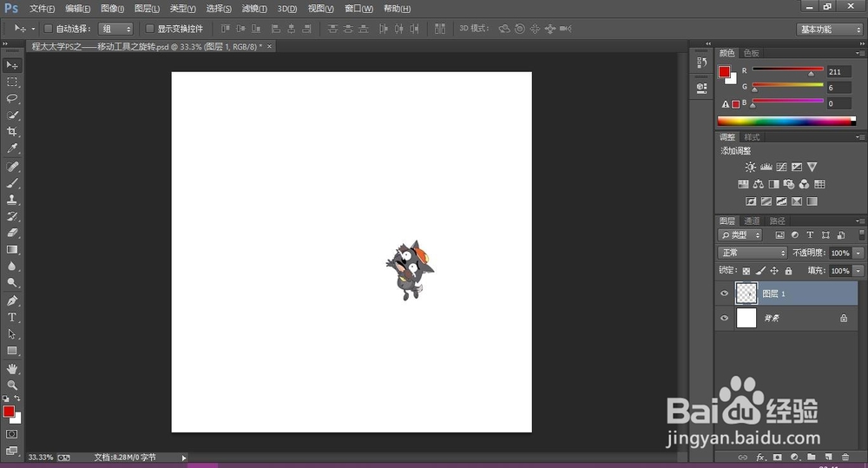Enable the 显示变换控件 checkbox
Viewport: 868px width, 468px height.
tap(149, 29)
